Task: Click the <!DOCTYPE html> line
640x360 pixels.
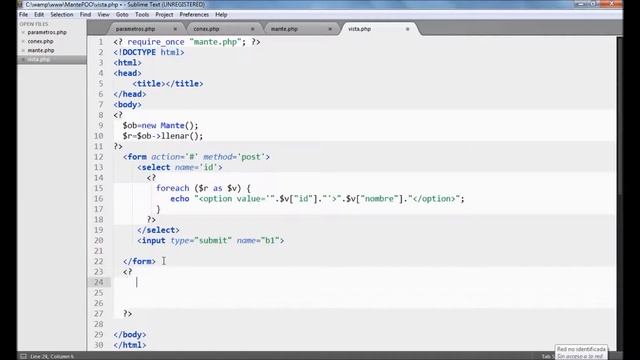Action: point(149,52)
